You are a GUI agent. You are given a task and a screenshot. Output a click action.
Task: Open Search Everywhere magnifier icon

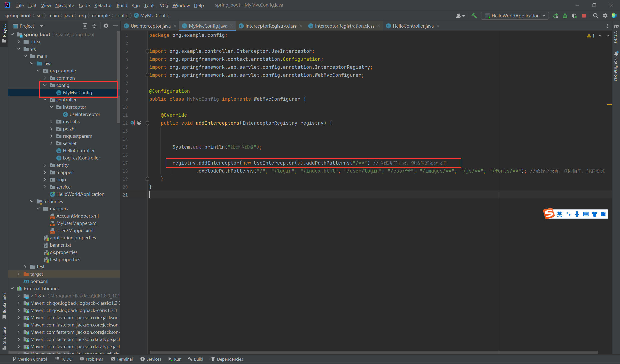pyautogui.click(x=596, y=16)
